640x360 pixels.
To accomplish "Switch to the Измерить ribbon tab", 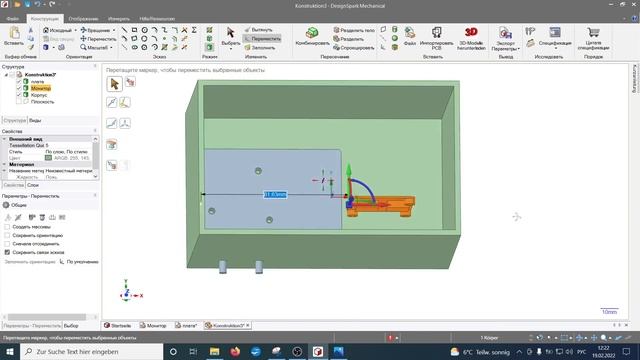I will (x=119, y=19).
